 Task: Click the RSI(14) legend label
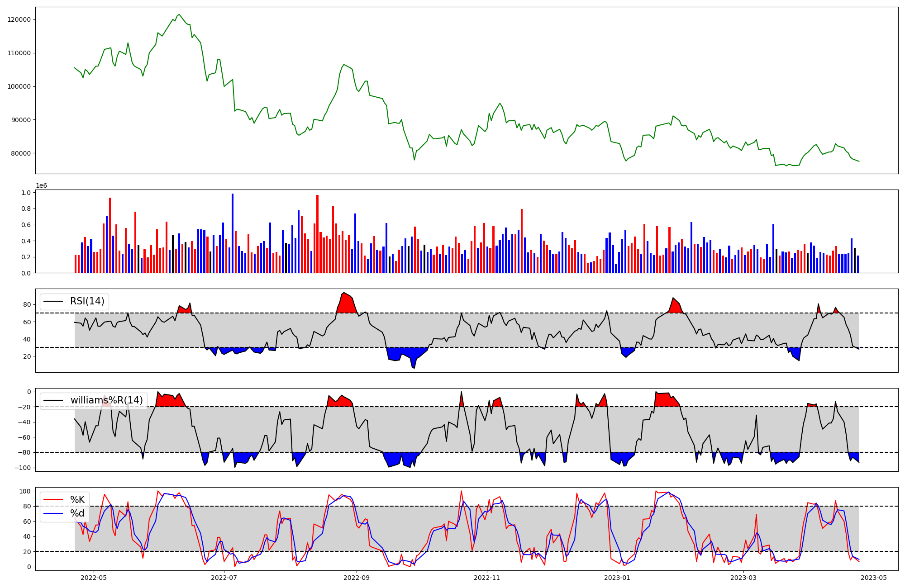(87, 301)
